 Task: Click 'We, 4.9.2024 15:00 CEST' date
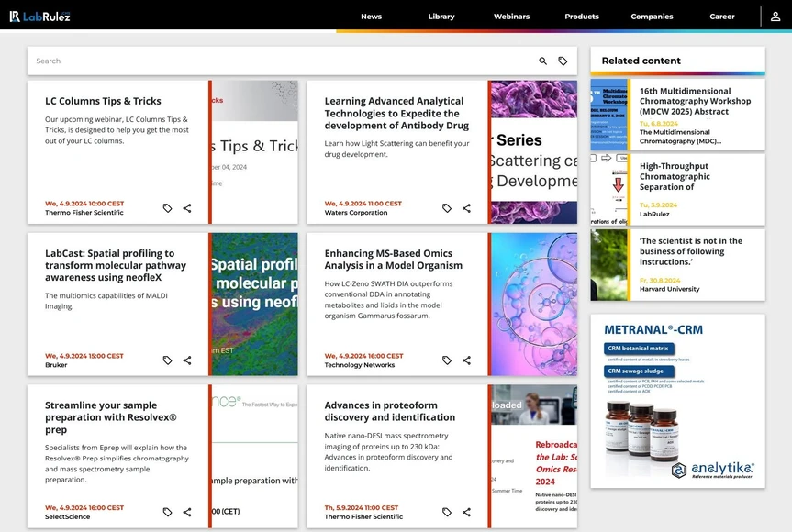click(84, 355)
